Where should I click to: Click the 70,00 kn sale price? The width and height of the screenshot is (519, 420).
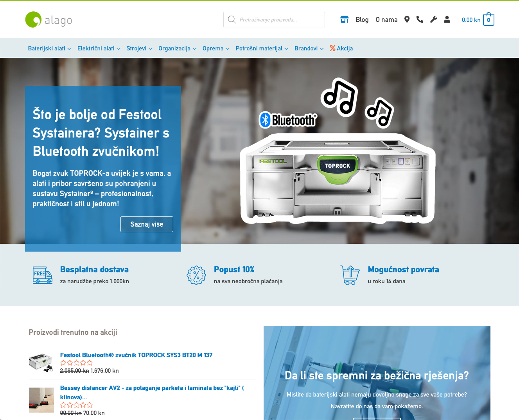[94, 413]
